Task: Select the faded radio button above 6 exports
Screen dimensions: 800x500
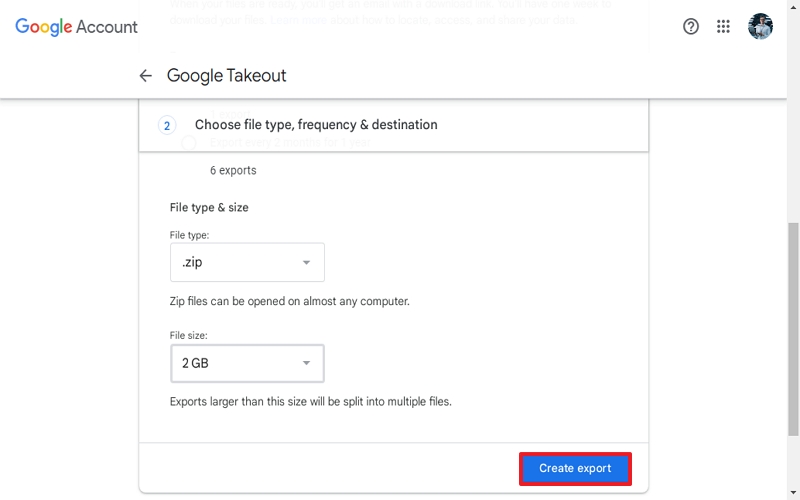Action: pyautogui.click(x=189, y=143)
